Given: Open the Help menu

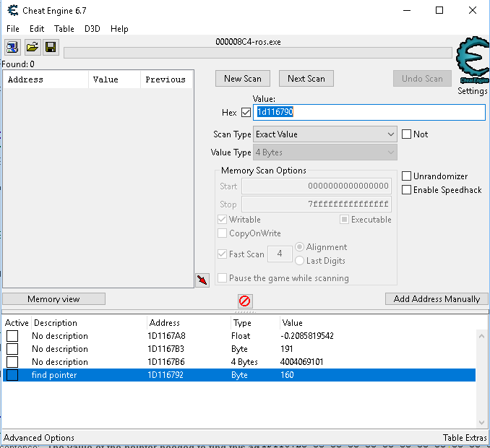Looking at the screenshot, I should tap(119, 29).
